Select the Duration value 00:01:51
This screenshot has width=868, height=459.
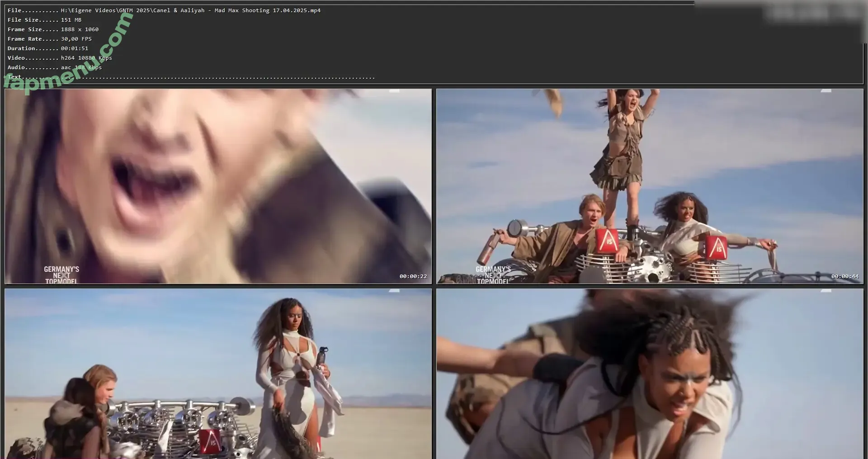[75, 48]
